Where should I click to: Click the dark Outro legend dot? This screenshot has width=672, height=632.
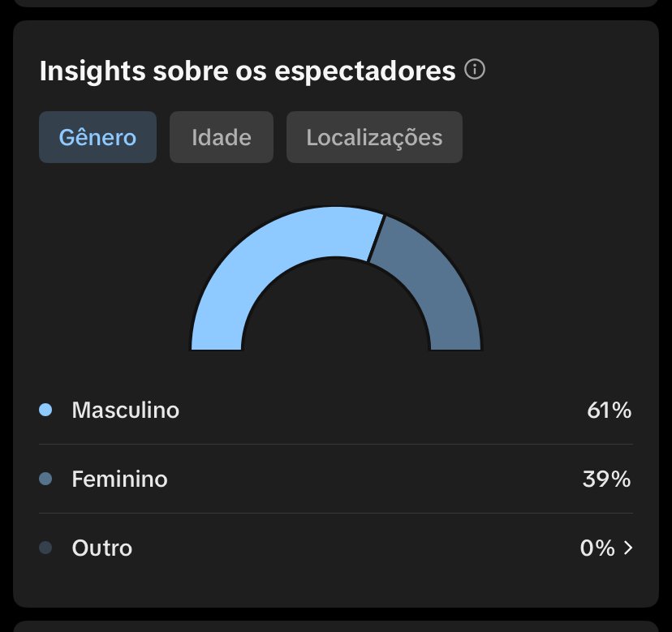click(x=45, y=548)
